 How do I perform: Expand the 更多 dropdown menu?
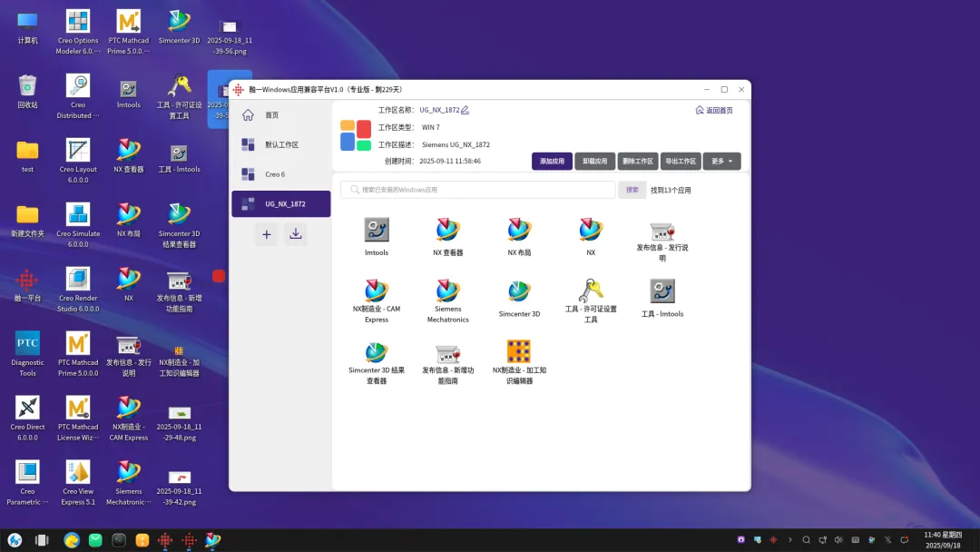tap(722, 162)
